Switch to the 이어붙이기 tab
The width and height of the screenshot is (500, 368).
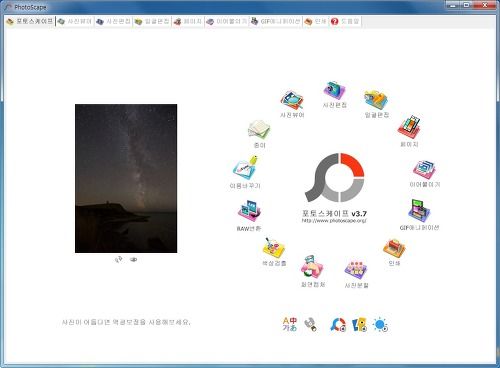pyautogui.click(x=227, y=21)
